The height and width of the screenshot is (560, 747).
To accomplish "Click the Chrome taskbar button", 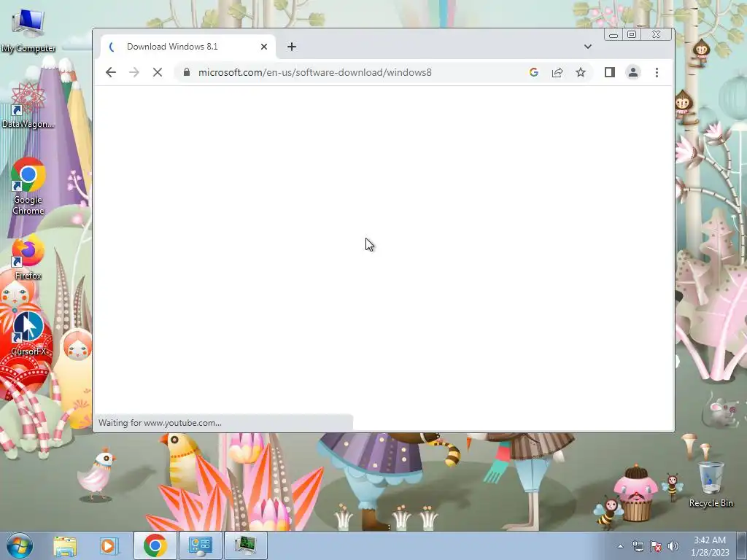I will (155, 545).
